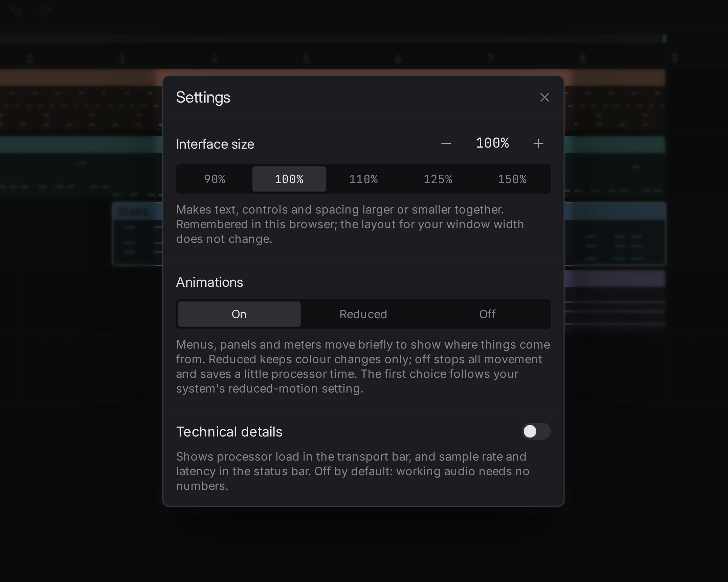This screenshot has height=582, width=728.
Task: Enable the Technical details toggle
Action: pos(536,431)
